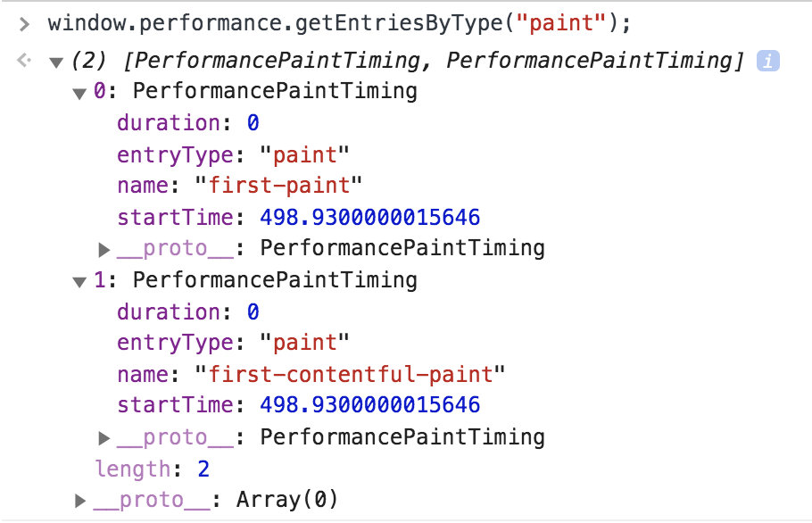
Task: Collapse entry 0 PerformancePaintTiming
Action: [79, 94]
